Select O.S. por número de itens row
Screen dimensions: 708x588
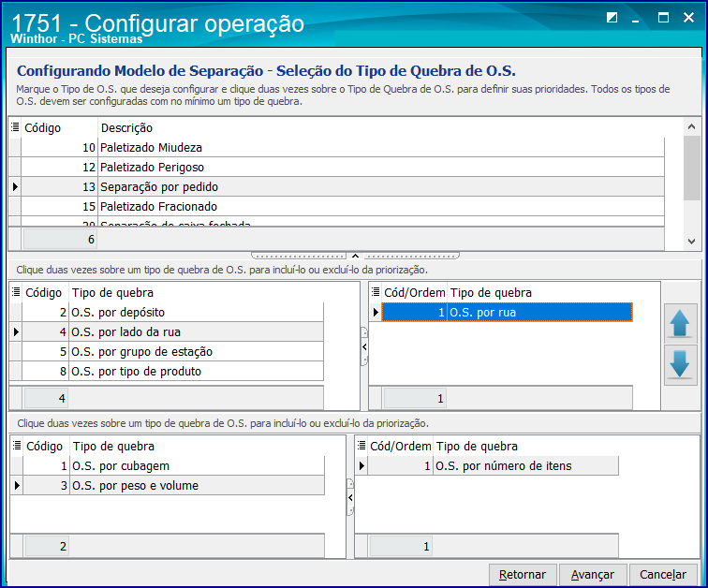[493, 465]
